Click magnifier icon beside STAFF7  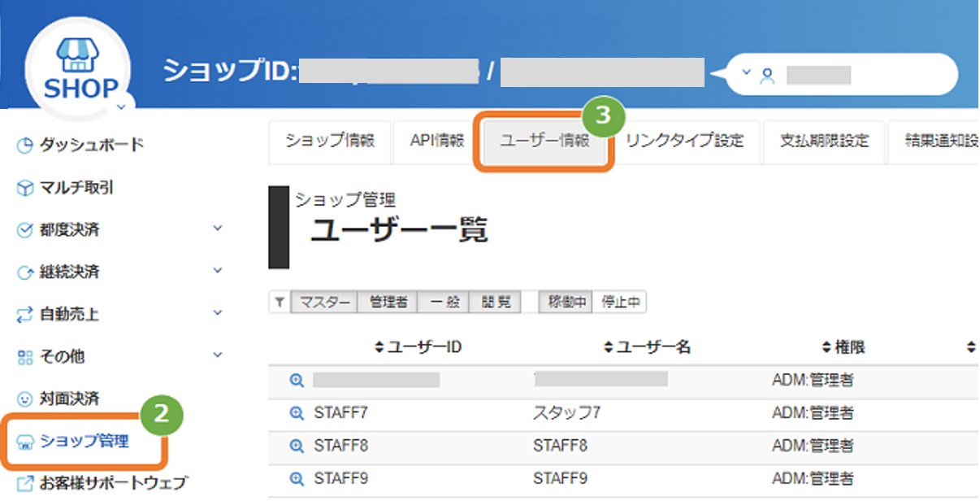click(297, 413)
